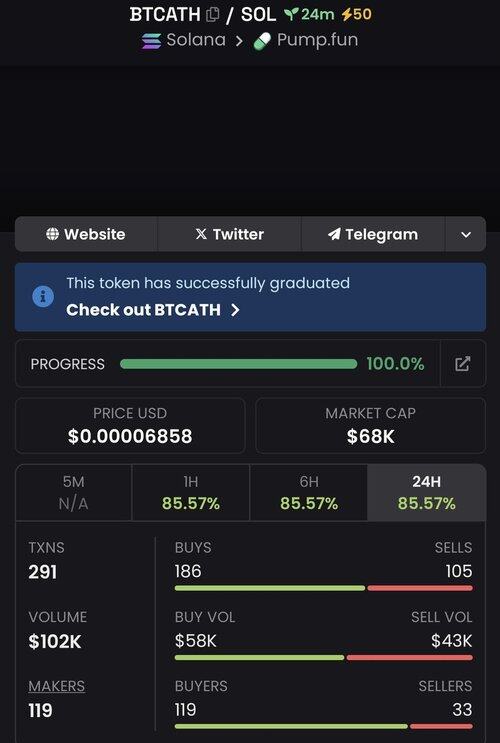Click the Solana logo icon
The image size is (500, 743).
point(151,41)
